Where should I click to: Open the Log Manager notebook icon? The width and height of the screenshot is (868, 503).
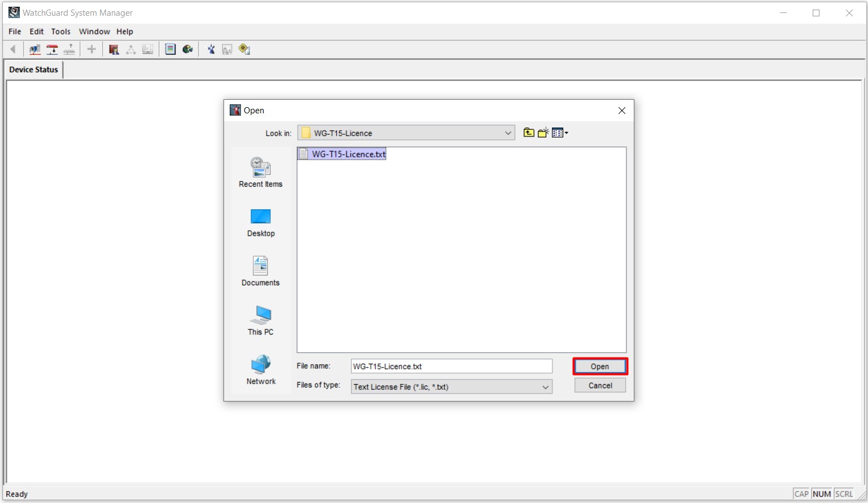click(x=170, y=49)
